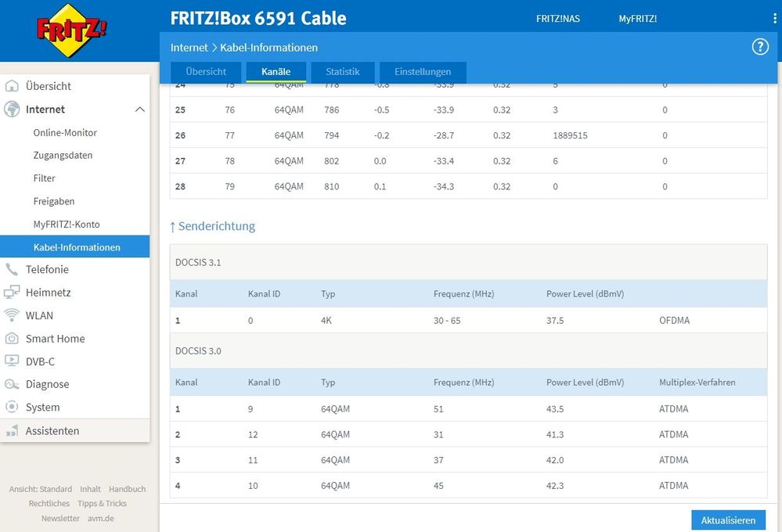Open the Telefonie menu

pyautogui.click(x=48, y=269)
